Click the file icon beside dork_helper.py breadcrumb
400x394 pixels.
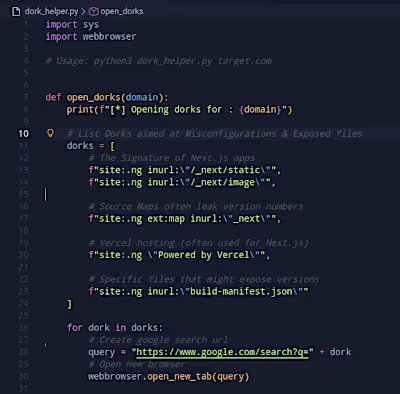[x=16, y=12]
